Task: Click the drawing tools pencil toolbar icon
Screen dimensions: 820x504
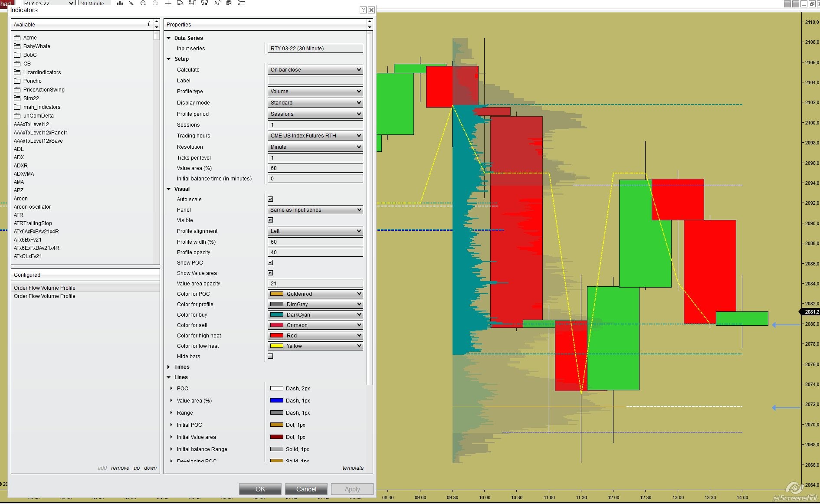Action: [131, 3]
